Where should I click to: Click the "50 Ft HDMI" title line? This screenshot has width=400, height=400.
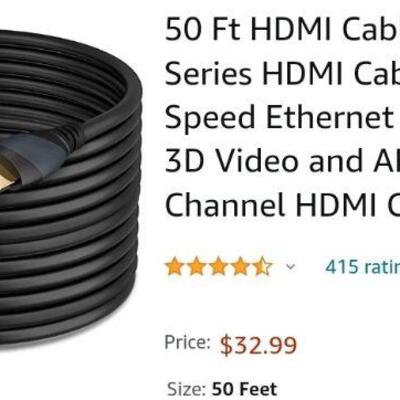(x=282, y=29)
